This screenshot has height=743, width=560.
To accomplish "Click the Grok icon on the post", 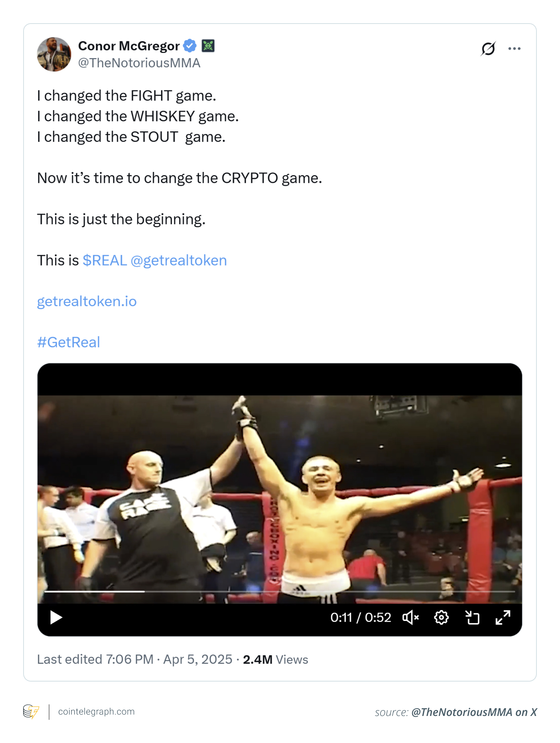I will [488, 49].
